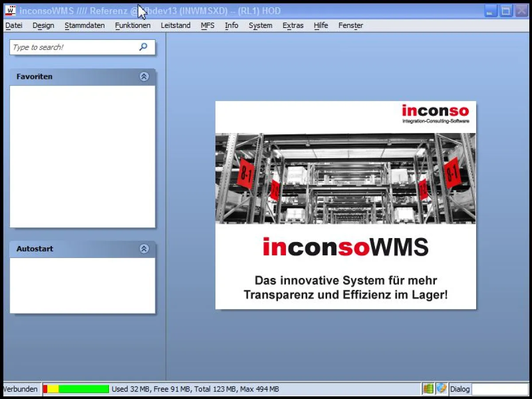Open the Funktionen menu
Image resolution: width=532 pixels, height=399 pixels.
pos(133,25)
